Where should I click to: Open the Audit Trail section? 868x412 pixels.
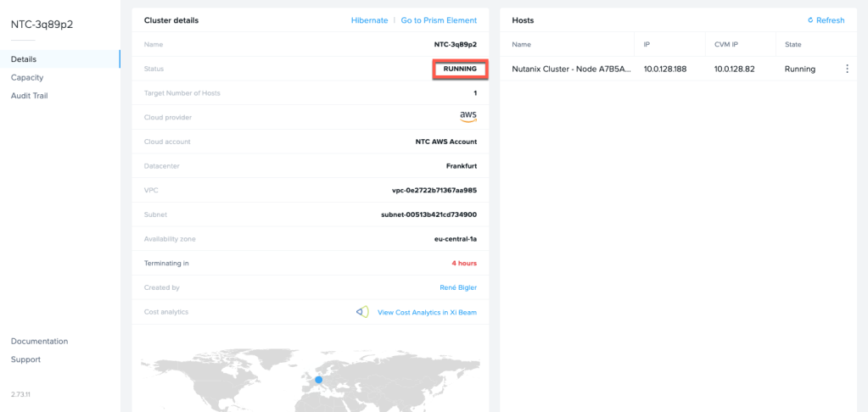coord(30,96)
